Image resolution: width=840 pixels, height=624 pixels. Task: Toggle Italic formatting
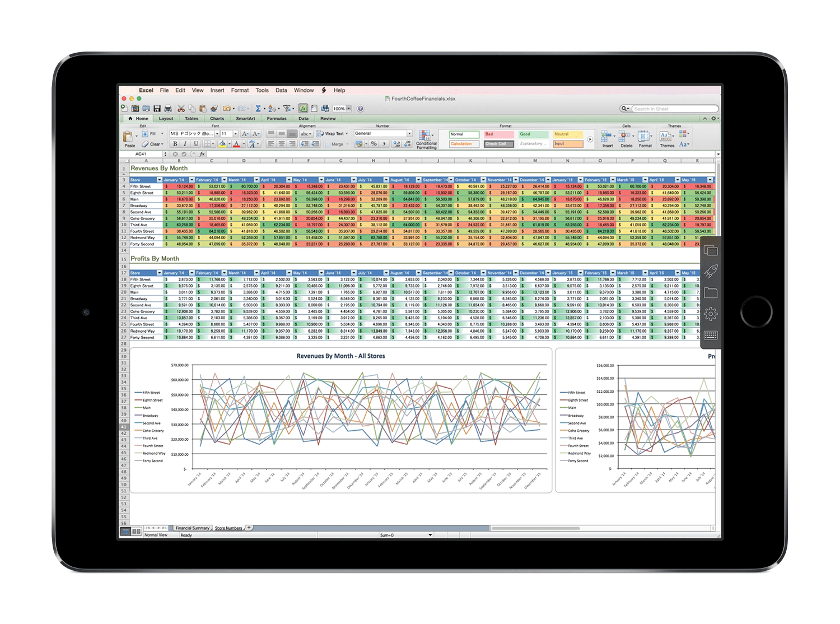pos(185,144)
